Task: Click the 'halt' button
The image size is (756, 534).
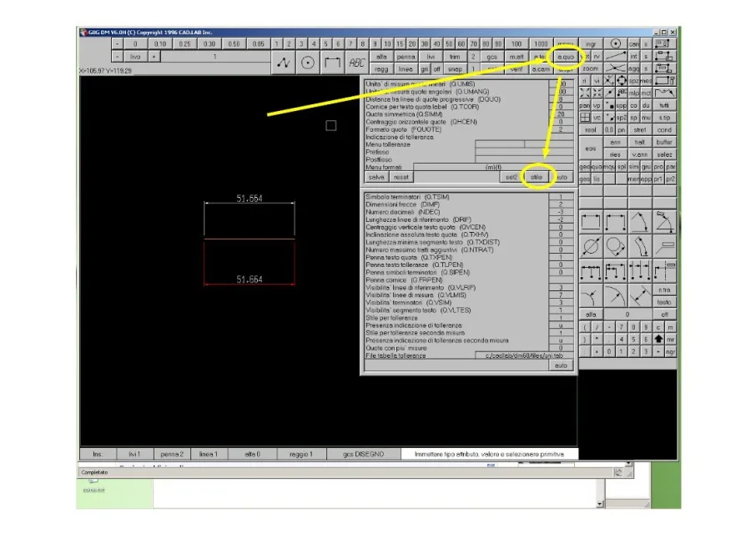Action: point(640,142)
